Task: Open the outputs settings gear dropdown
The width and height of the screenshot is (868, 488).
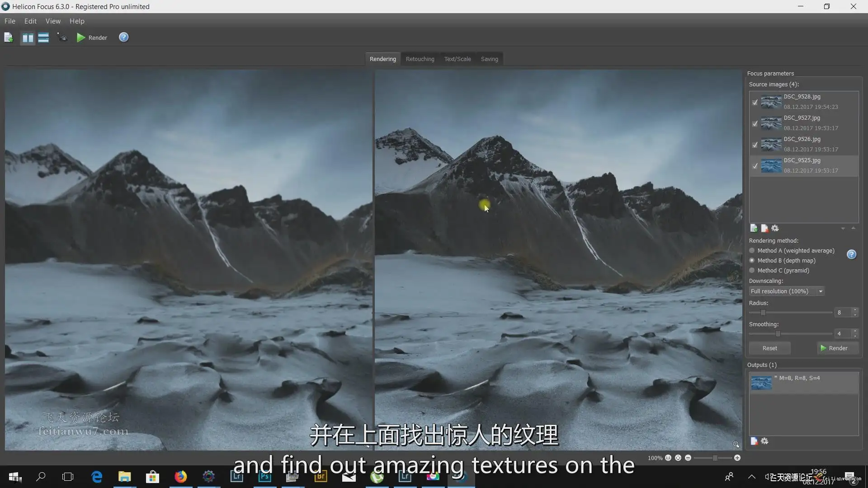Action: pyautogui.click(x=765, y=441)
